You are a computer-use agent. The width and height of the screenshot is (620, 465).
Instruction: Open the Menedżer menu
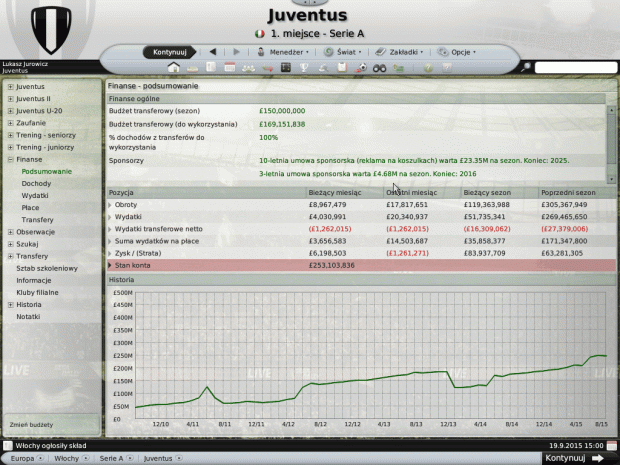pyautogui.click(x=283, y=52)
